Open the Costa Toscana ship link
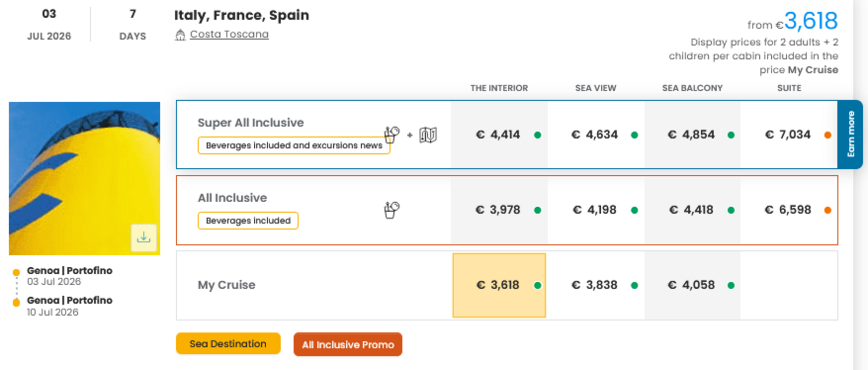The width and height of the screenshot is (868, 370). (229, 34)
